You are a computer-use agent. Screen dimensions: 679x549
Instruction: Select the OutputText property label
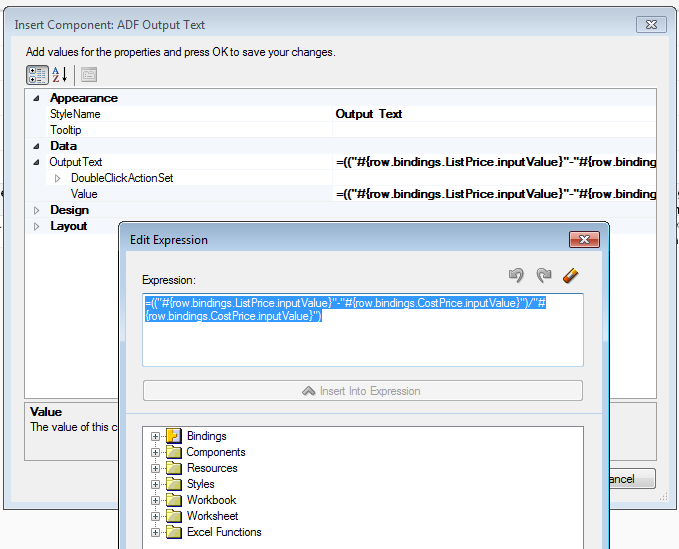pos(76,162)
